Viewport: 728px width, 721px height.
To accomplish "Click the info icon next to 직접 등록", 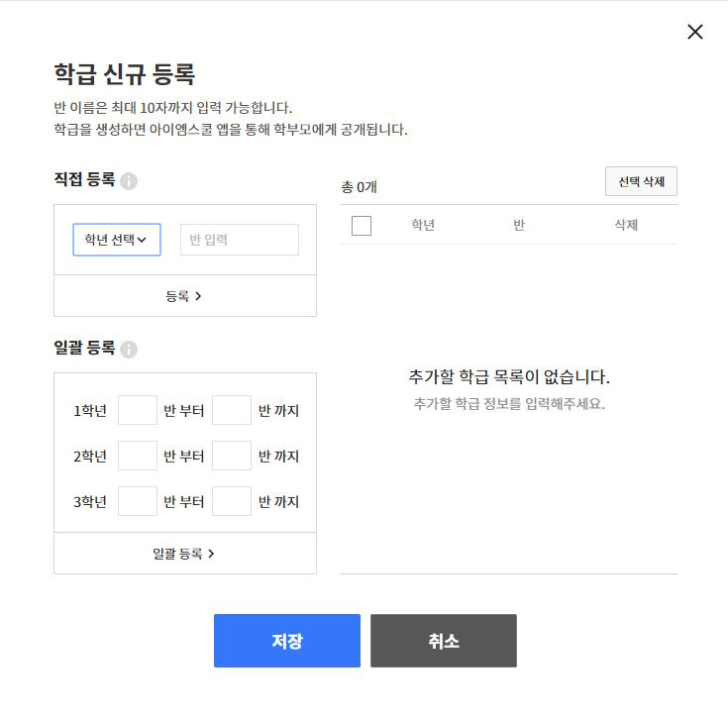I will (129, 180).
